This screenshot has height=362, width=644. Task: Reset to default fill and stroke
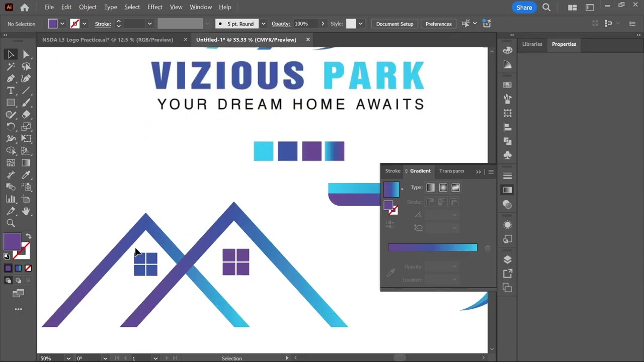[x=7, y=256]
